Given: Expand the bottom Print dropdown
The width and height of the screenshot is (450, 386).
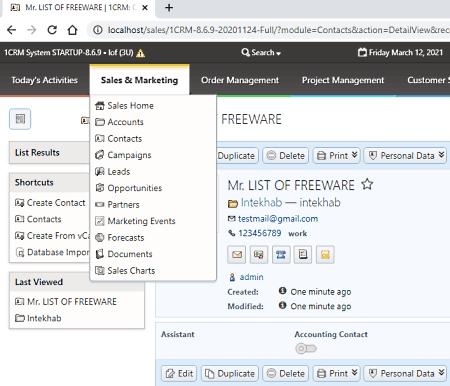Looking at the screenshot, I should tap(355, 373).
